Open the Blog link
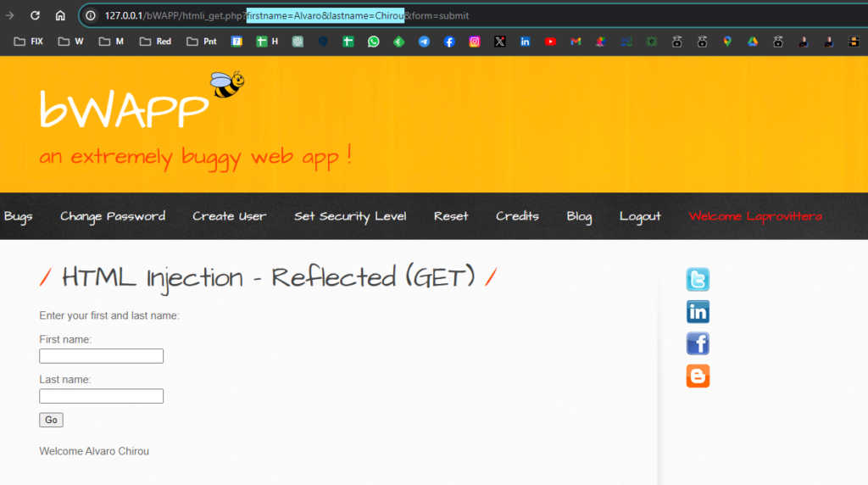This screenshot has width=868, height=485. 579,216
